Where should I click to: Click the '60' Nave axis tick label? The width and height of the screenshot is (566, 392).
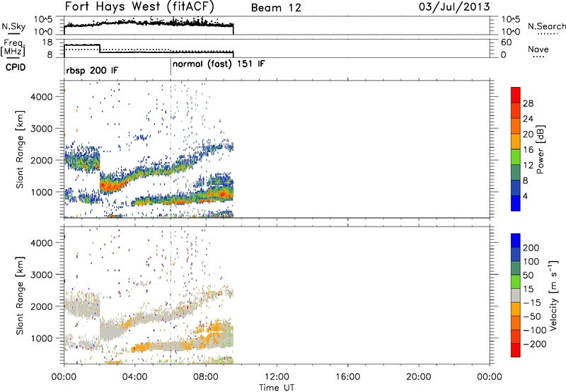(x=506, y=42)
